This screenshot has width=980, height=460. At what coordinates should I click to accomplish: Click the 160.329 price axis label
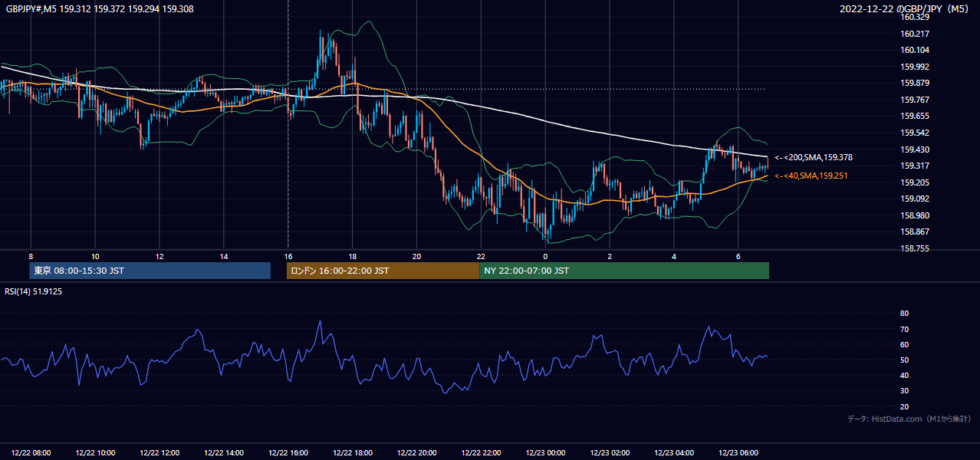coord(915,17)
